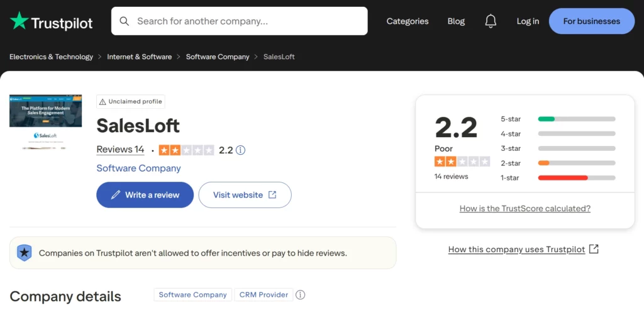Open How this company uses Trustpilot link
This screenshot has height=310, width=644.
(x=517, y=249)
